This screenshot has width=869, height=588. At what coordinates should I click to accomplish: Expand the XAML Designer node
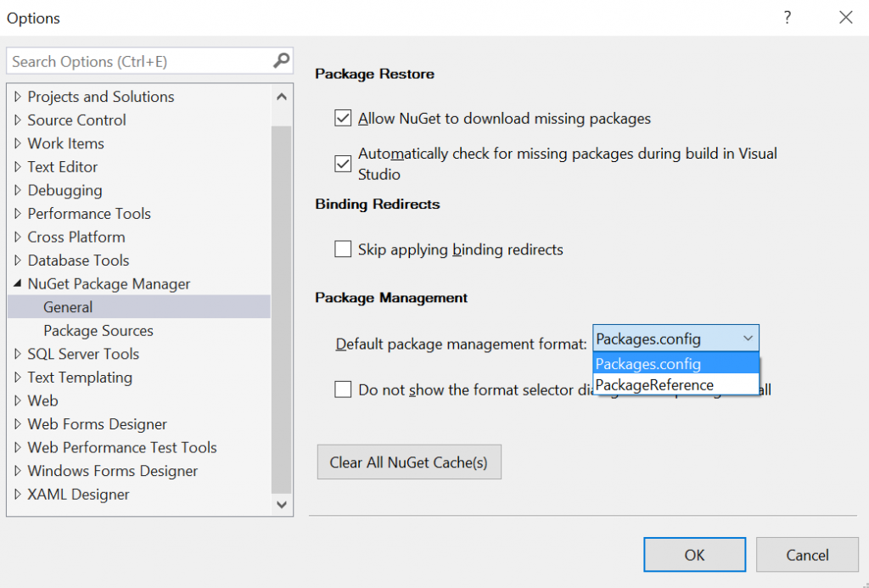[x=18, y=494]
